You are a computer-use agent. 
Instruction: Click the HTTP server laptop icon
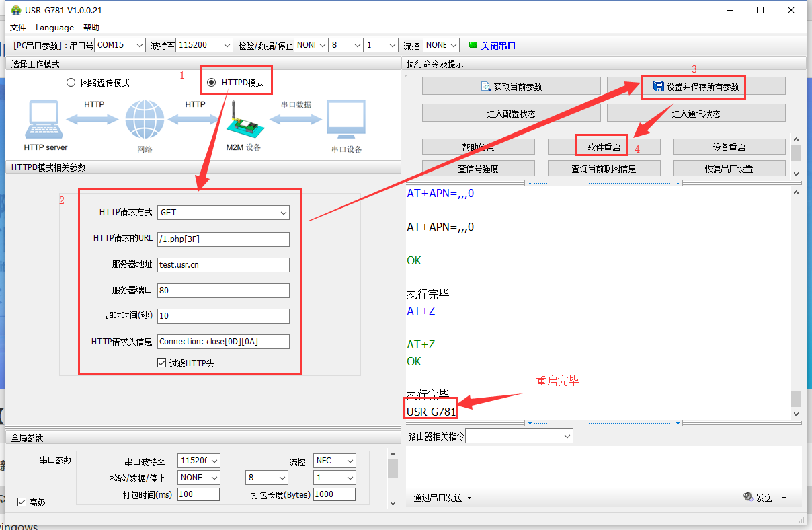click(x=45, y=120)
